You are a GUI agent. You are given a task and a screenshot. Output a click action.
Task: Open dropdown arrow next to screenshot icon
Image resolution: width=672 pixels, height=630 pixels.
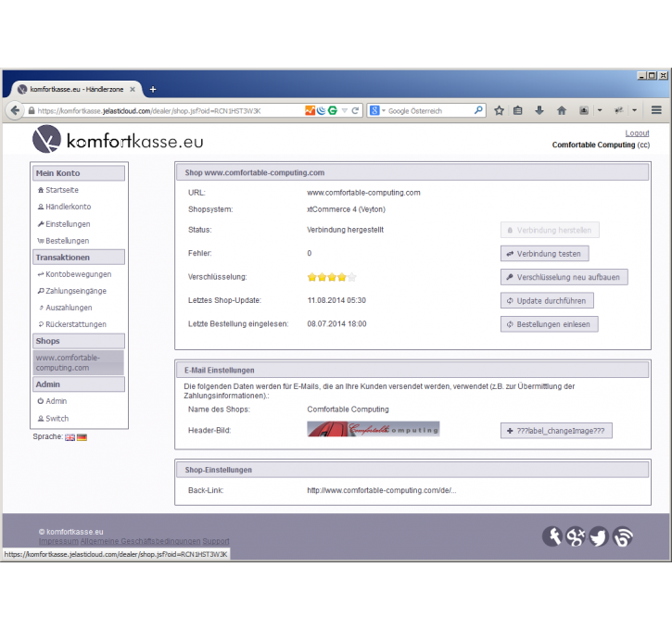(600, 110)
